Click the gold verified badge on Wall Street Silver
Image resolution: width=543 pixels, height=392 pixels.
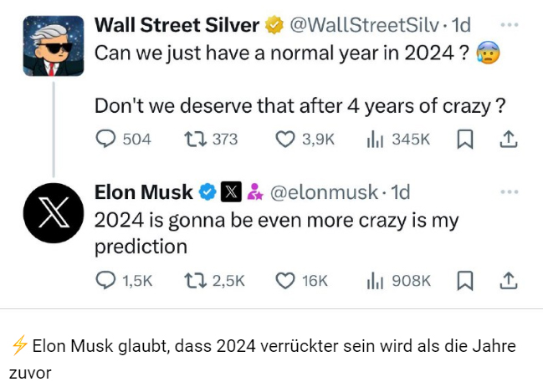tap(274, 26)
